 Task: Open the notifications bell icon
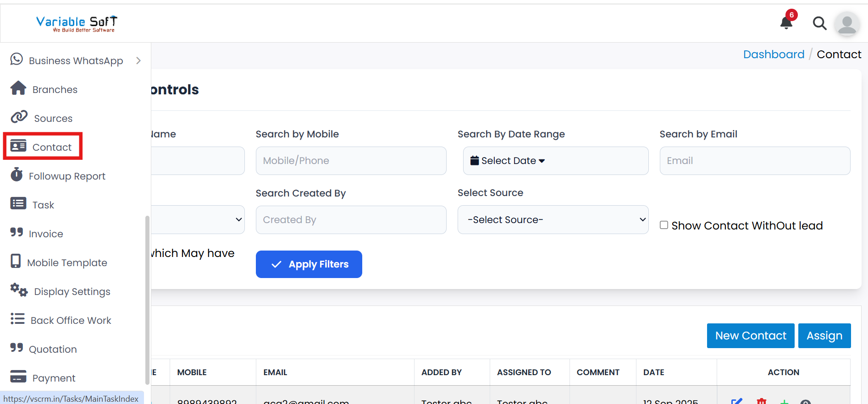click(786, 22)
